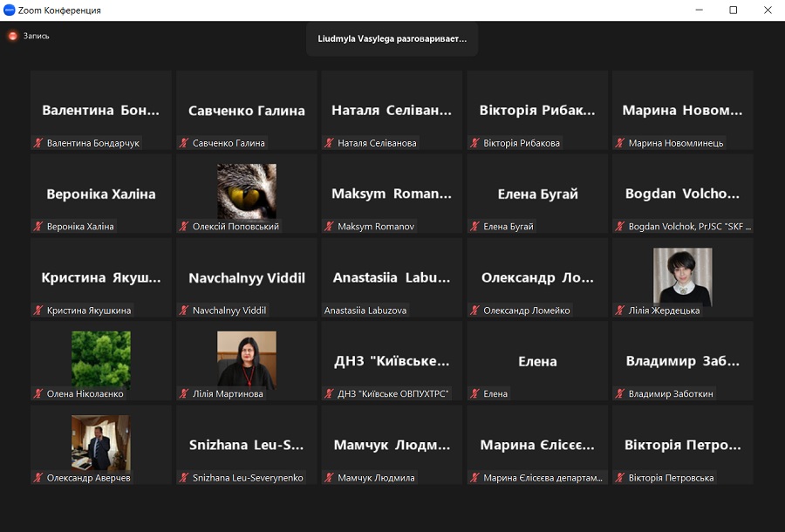
Task: Click the "Запись" recording label
Action: pos(36,36)
